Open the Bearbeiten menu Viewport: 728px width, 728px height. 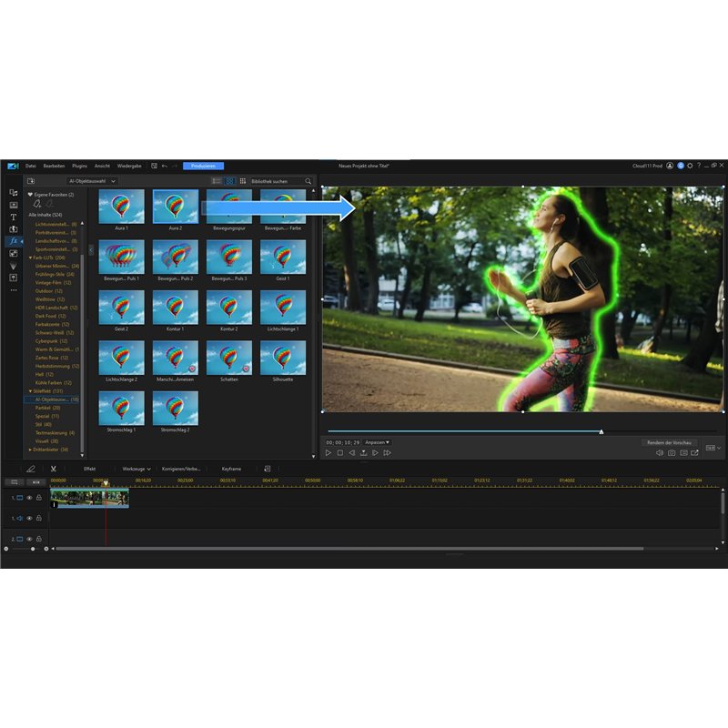coord(54,166)
